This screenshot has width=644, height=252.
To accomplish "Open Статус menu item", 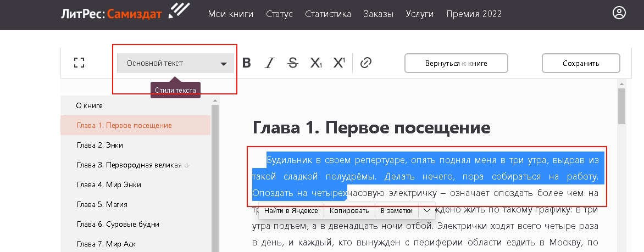I will tap(279, 14).
